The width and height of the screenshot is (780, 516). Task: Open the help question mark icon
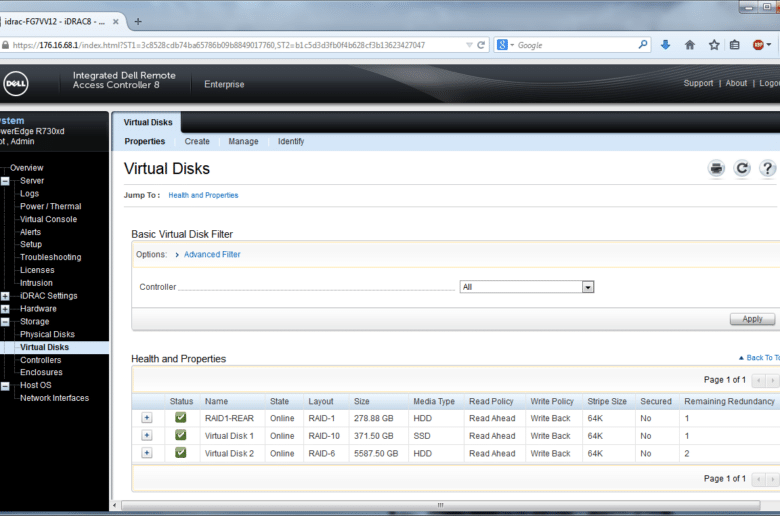pos(768,169)
